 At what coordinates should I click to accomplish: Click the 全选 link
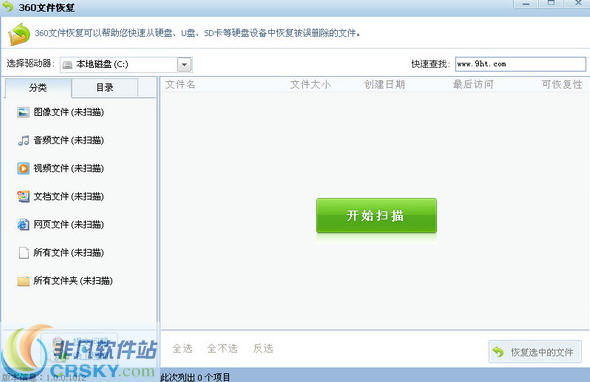[x=182, y=349]
